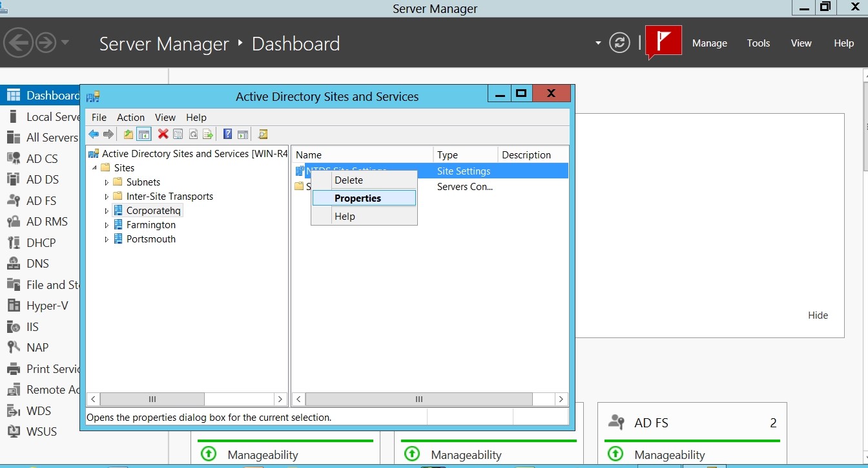Click the AD CS icon in sidebar

14,158
